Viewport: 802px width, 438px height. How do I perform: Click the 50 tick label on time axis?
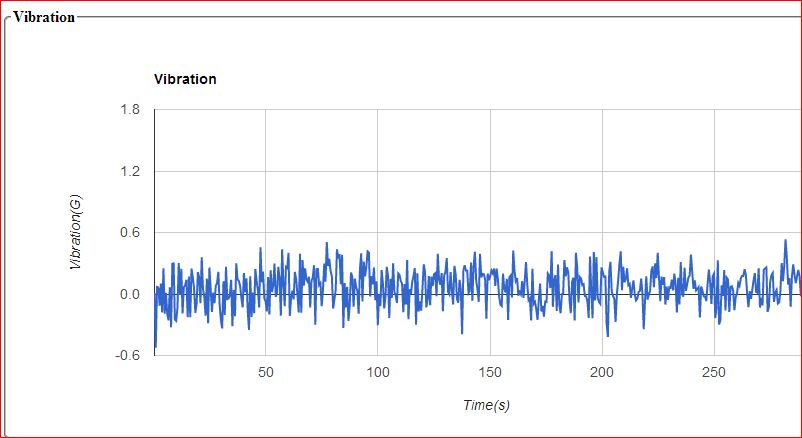(x=265, y=373)
